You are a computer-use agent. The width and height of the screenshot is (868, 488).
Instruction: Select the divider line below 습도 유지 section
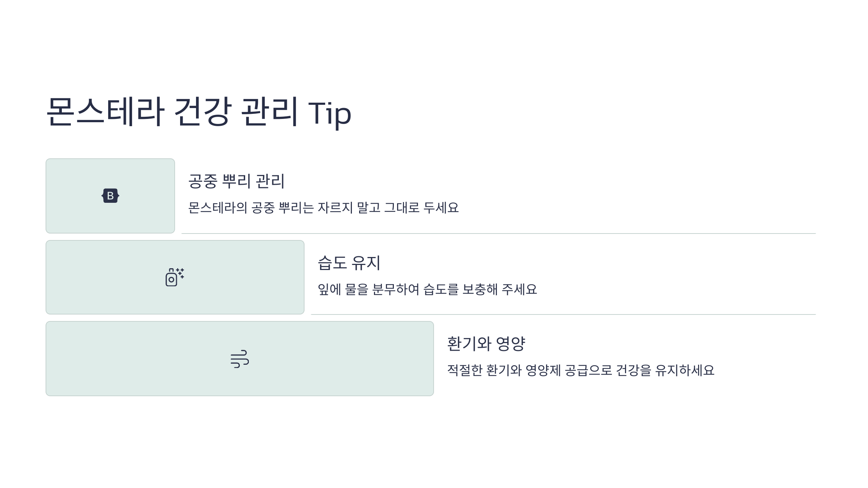(563, 314)
